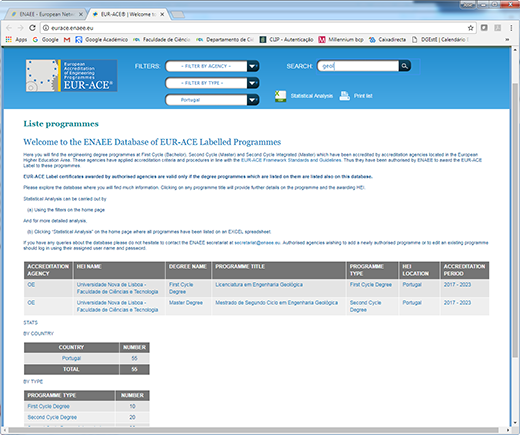Open the DGEstE Calendário bookmark

click(x=440, y=40)
